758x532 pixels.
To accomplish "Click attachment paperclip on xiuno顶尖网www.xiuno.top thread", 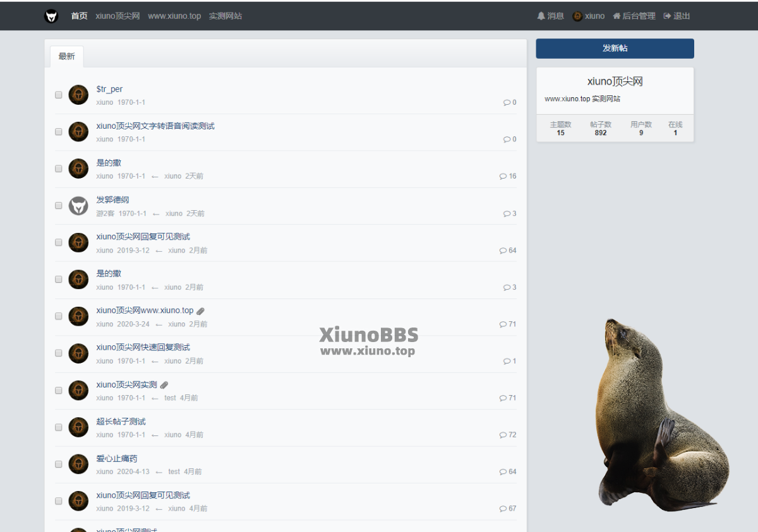I will (x=200, y=311).
